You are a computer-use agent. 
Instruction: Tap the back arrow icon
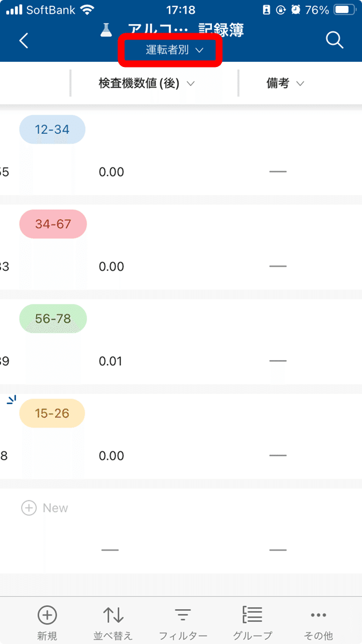coord(23,41)
